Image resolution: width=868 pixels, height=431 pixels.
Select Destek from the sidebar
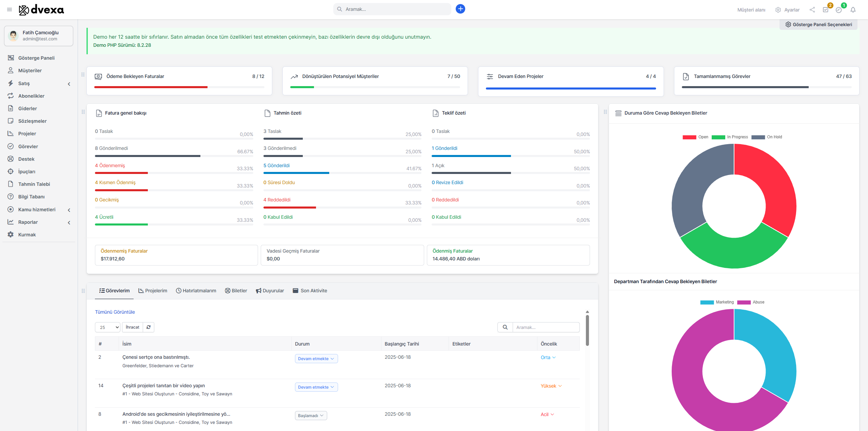26,159
